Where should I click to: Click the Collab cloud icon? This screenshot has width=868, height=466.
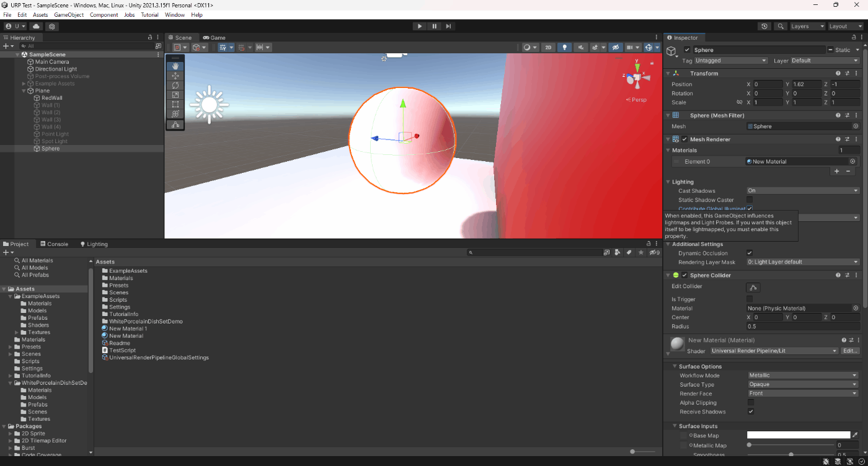click(37, 27)
